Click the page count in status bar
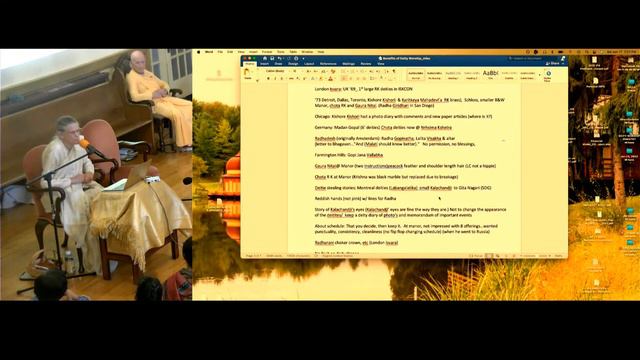The height and width of the screenshot is (360, 640). [253, 256]
